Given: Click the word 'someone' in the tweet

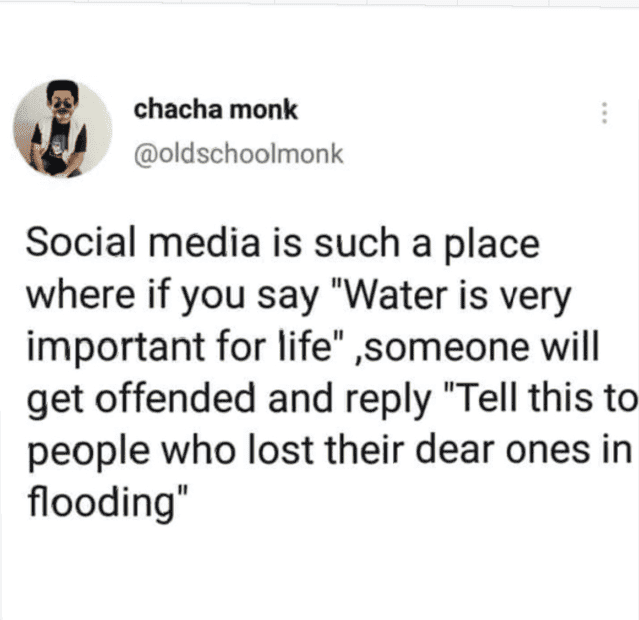Looking at the screenshot, I should point(448,349).
